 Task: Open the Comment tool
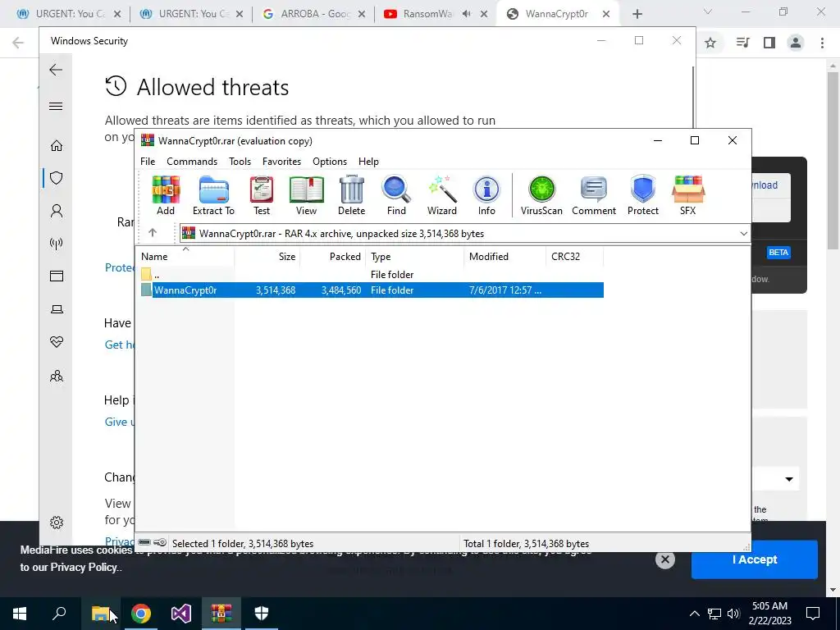594,195
